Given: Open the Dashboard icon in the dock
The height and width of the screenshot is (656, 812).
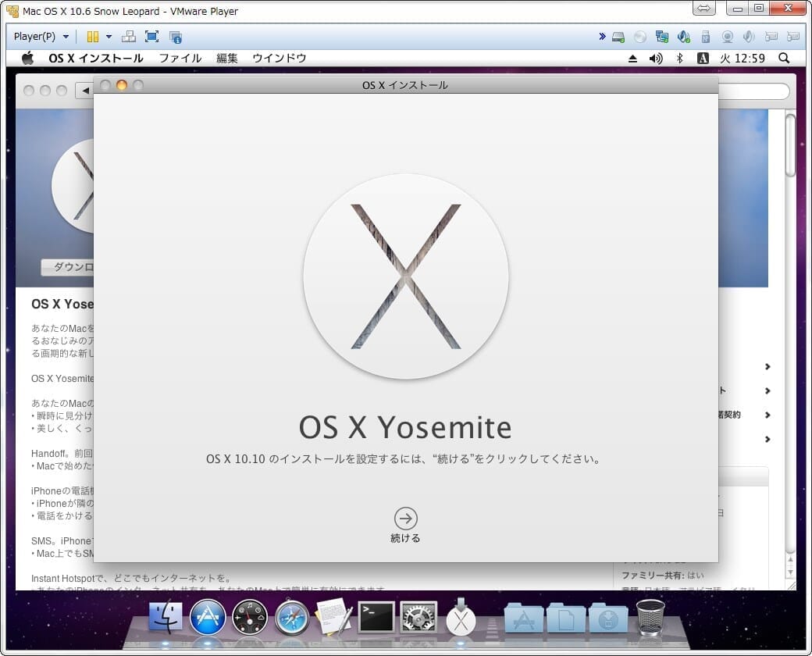Looking at the screenshot, I should pos(250,617).
